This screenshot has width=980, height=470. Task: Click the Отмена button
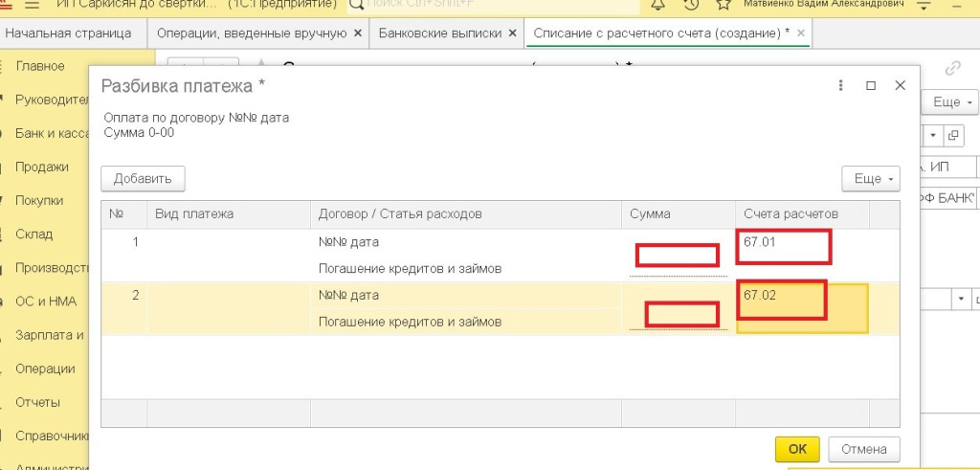864,449
